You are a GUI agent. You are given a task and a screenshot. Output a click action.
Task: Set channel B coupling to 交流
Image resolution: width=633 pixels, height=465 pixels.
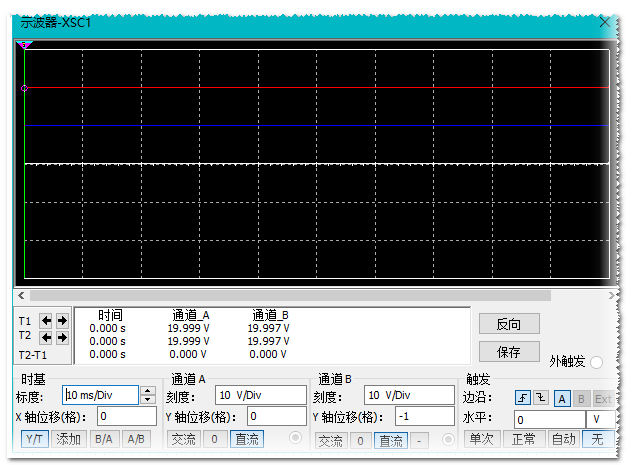click(331, 441)
